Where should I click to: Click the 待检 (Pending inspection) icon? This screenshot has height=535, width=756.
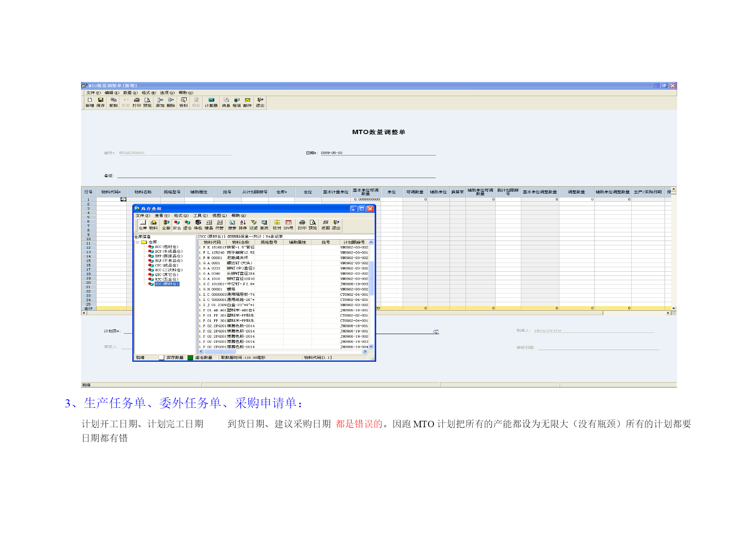[198, 225]
